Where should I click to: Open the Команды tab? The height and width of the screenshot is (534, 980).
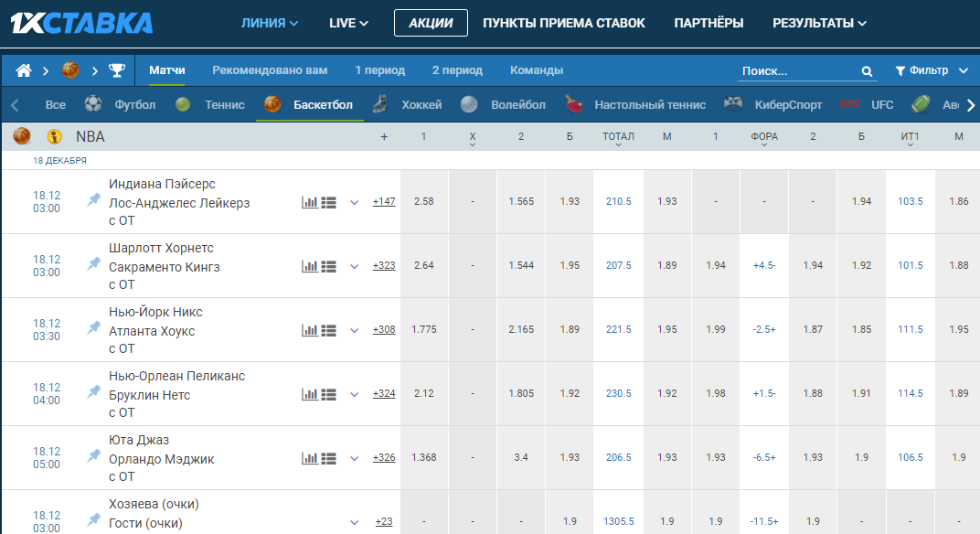pos(537,70)
